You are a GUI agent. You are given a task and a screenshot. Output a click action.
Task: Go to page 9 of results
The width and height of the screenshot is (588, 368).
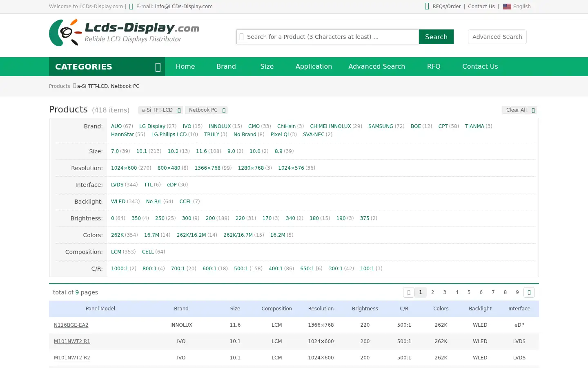[x=517, y=292]
